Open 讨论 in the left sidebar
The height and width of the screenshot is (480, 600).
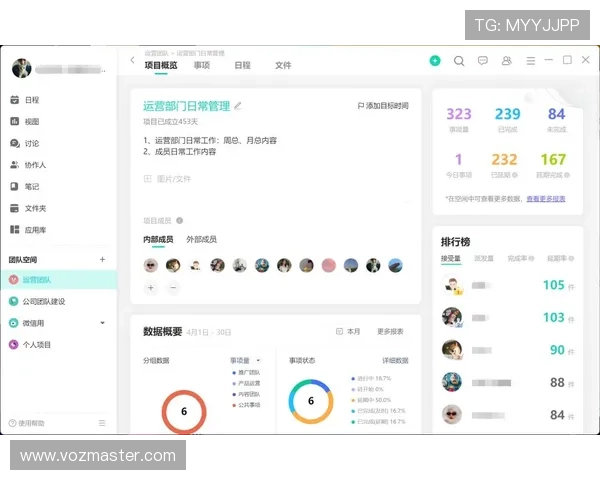click(31, 143)
